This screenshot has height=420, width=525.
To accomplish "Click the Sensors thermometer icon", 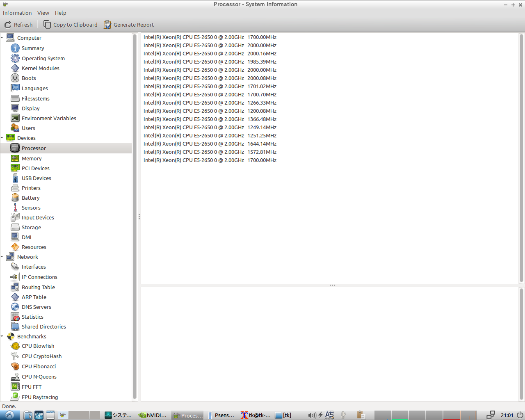I will (15, 208).
